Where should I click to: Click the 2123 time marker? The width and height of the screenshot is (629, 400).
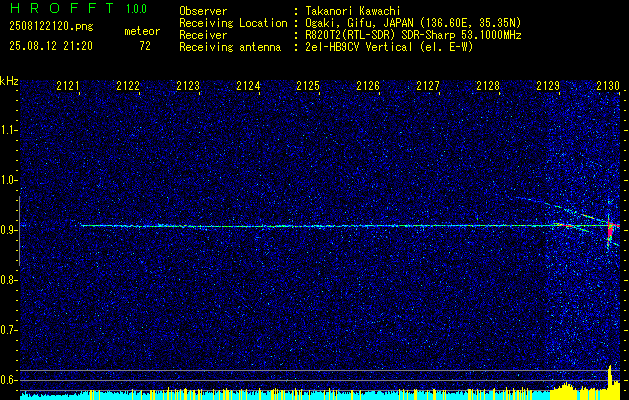click(x=188, y=86)
